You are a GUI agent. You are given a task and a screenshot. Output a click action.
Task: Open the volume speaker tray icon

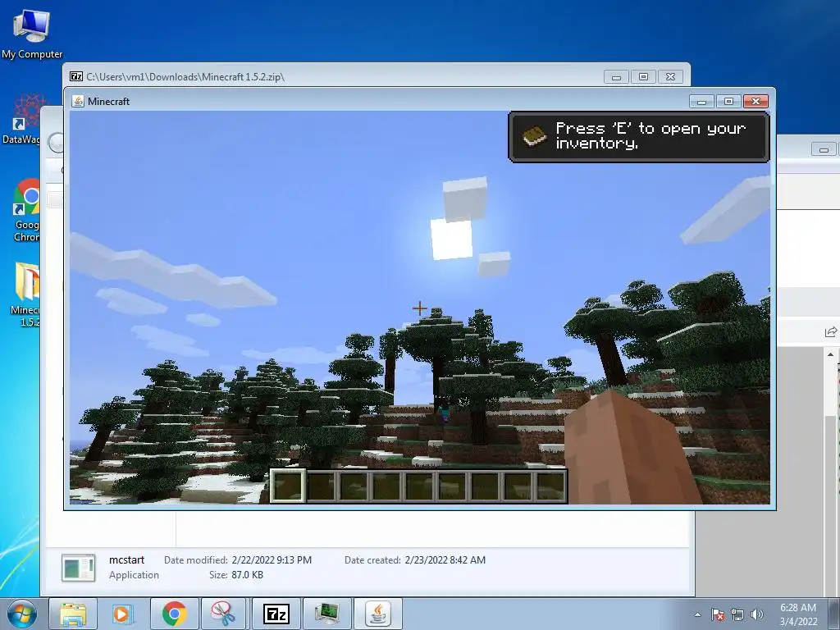(757, 614)
